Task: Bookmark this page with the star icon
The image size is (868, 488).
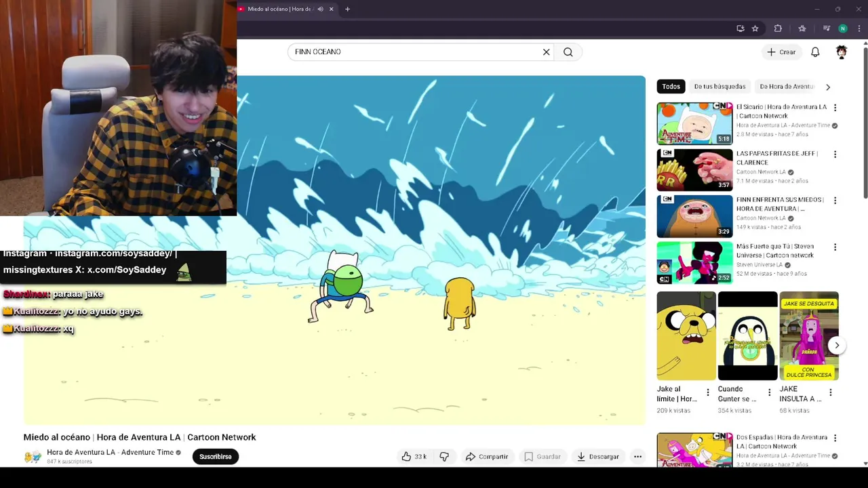Action: pos(755,28)
